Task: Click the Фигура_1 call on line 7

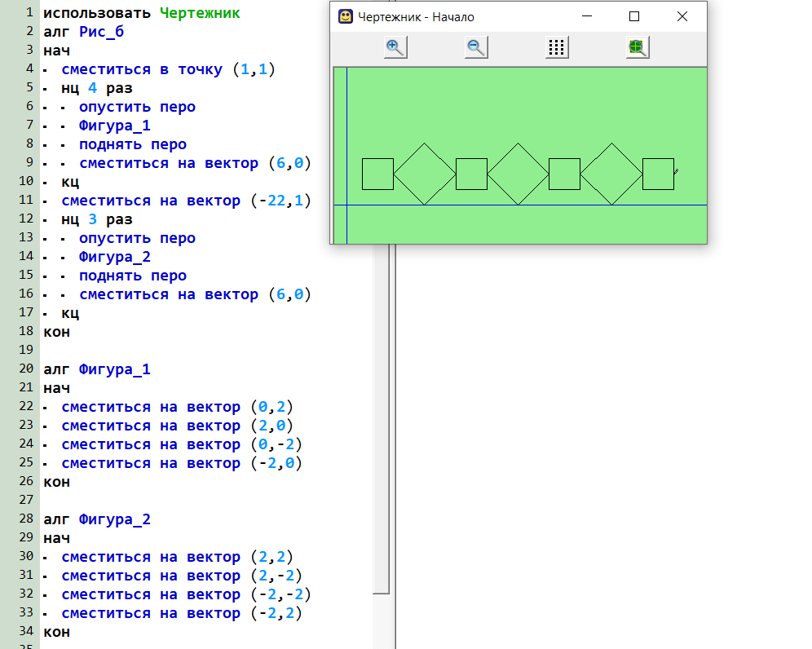Action: [114, 126]
